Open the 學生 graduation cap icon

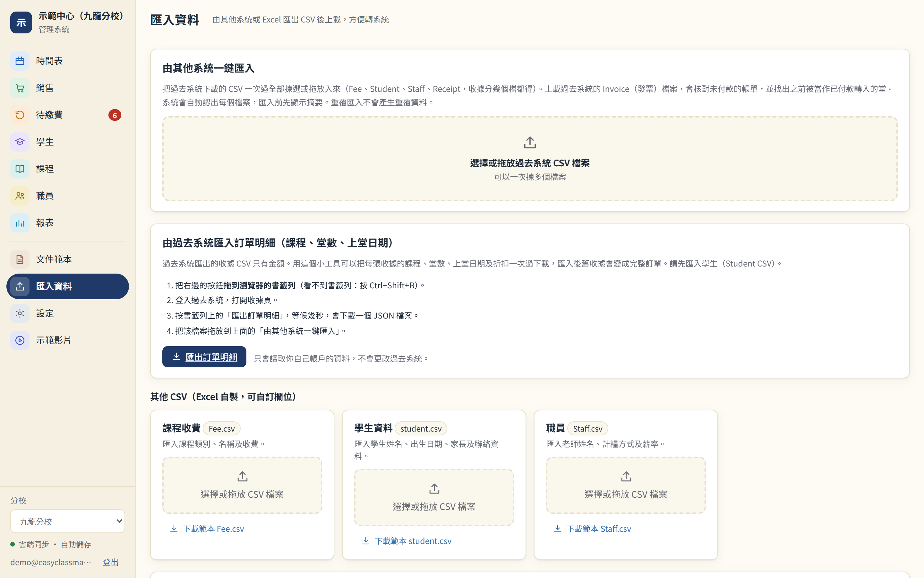click(20, 142)
